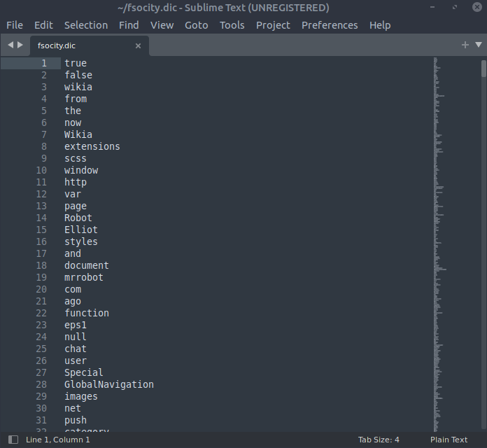The width and height of the screenshot is (487, 448).
Task: Place cursor on word 'chat'
Action: 76,349
